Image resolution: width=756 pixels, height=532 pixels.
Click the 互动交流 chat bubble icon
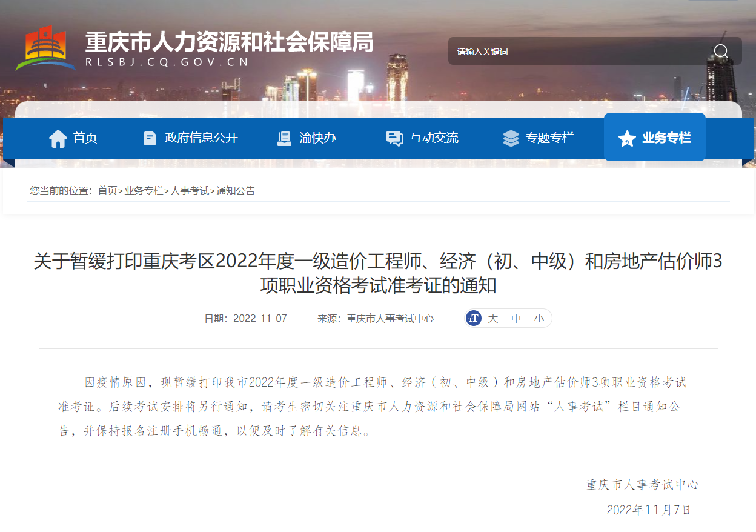pos(394,138)
